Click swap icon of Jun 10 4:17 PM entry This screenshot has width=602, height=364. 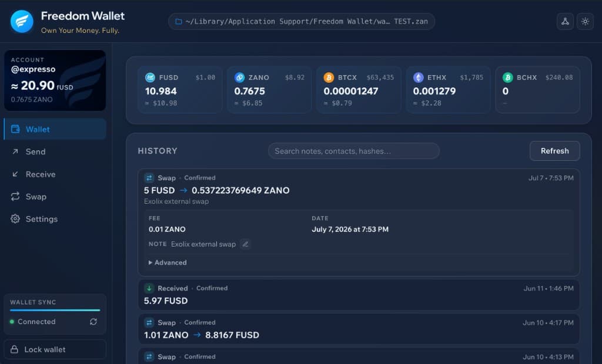149,322
